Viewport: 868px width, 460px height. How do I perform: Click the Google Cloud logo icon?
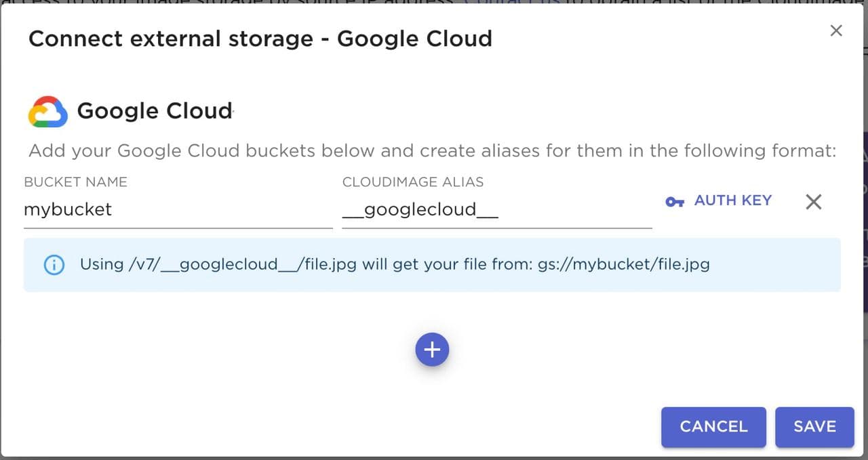47,112
